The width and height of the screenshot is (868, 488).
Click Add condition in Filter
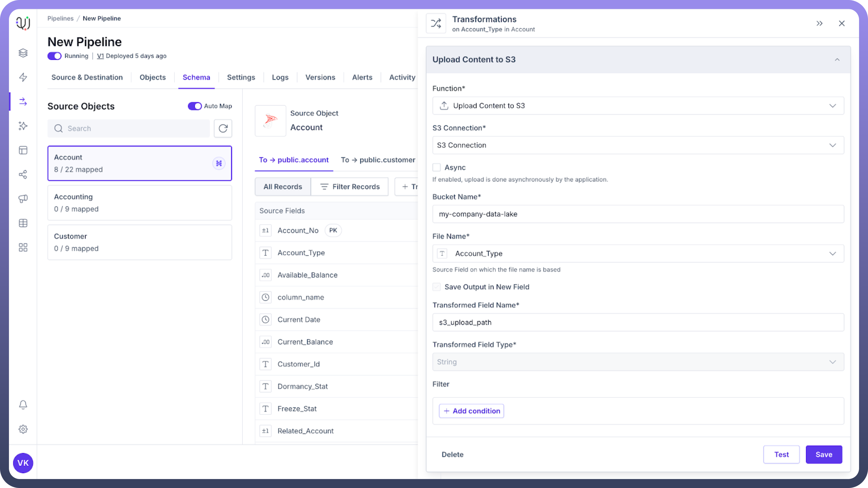(x=471, y=411)
